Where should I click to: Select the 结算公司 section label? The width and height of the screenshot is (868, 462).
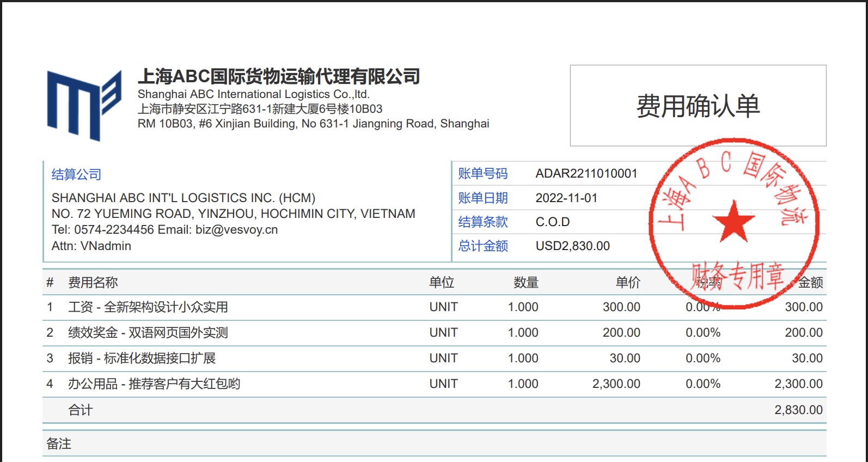click(x=76, y=174)
